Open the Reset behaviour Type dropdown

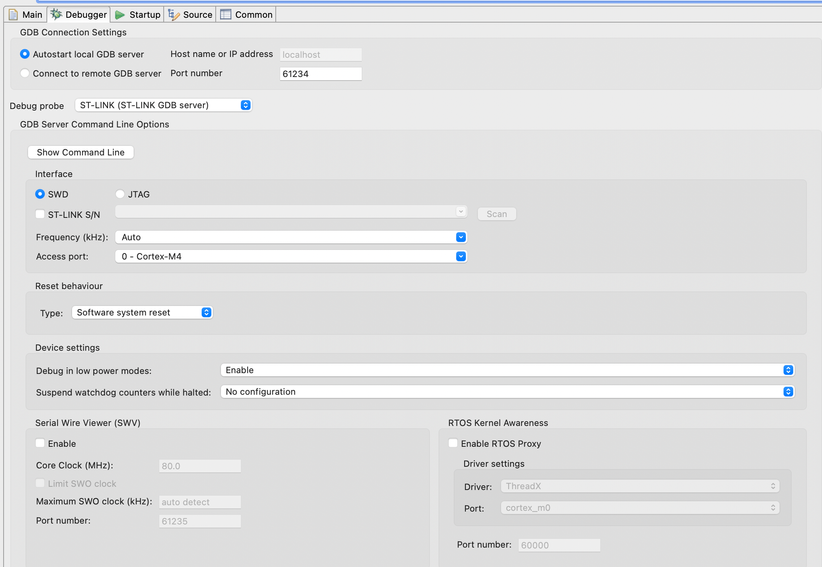pyautogui.click(x=142, y=312)
